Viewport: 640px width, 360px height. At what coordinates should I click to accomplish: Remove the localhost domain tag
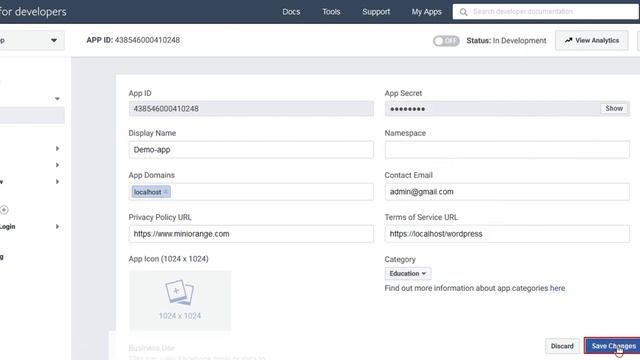pyautogui.click(x=166, y=192)
